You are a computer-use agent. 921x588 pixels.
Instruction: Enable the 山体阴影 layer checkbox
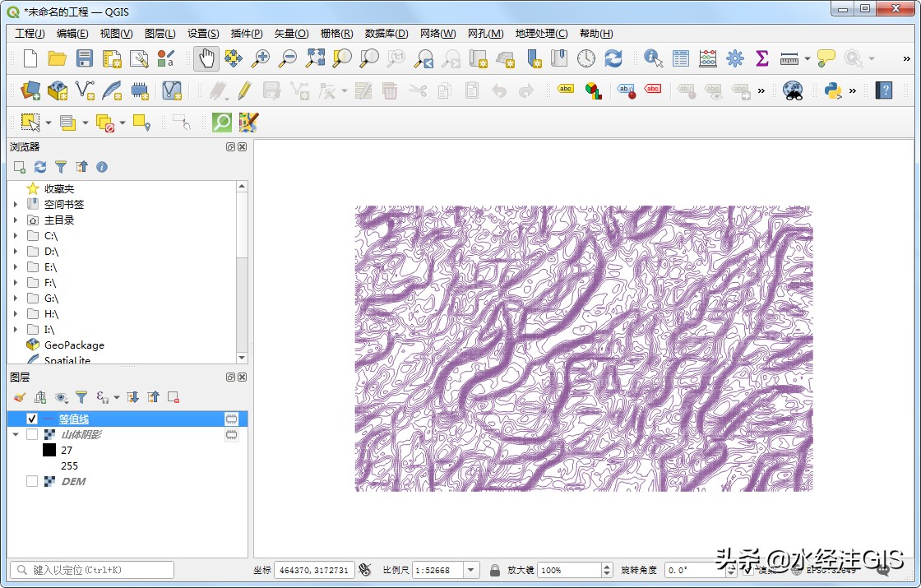pos(32,435)
